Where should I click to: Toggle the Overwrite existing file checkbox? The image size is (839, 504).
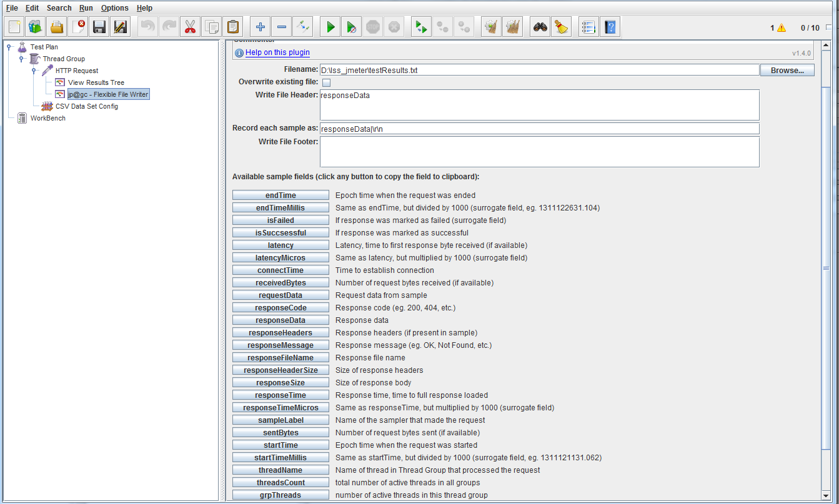point(326,82)
